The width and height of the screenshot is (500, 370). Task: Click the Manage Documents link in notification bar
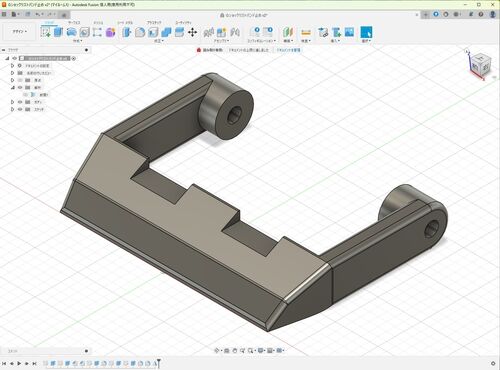[x=288, y=50]
